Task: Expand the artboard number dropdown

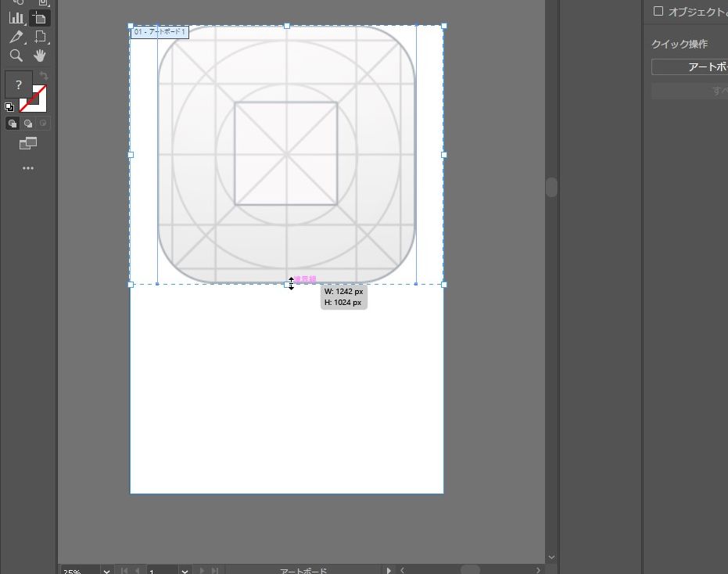Action: [x=185, y=571]
